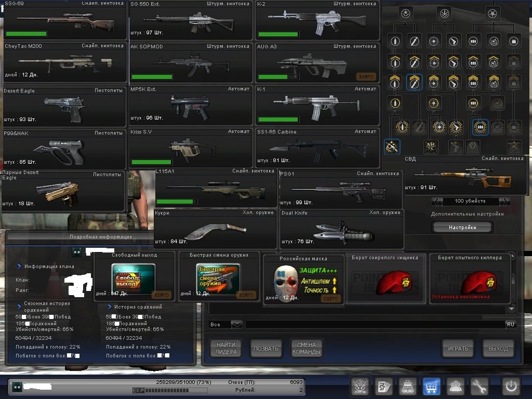The image size is (532, 399).
Task: Expand the Информация клана section arrow
Action: (x=19, y=267)
